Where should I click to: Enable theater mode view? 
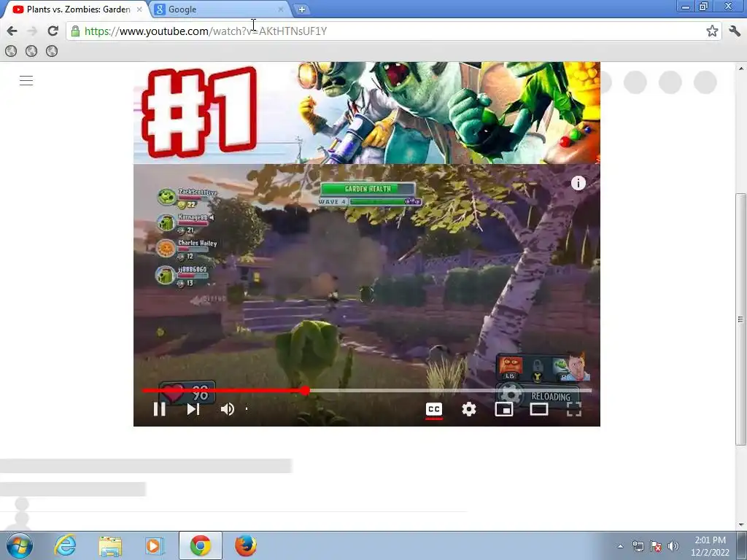coord(539,409)
